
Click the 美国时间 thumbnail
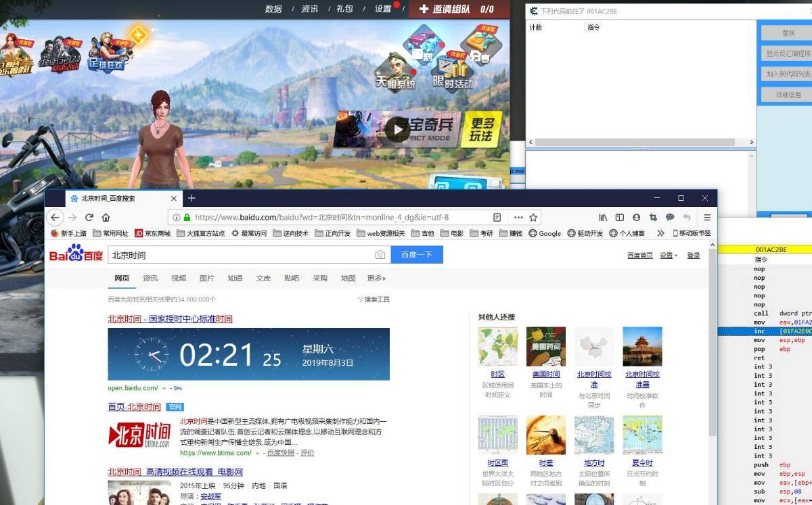click(x=546, y=347)
